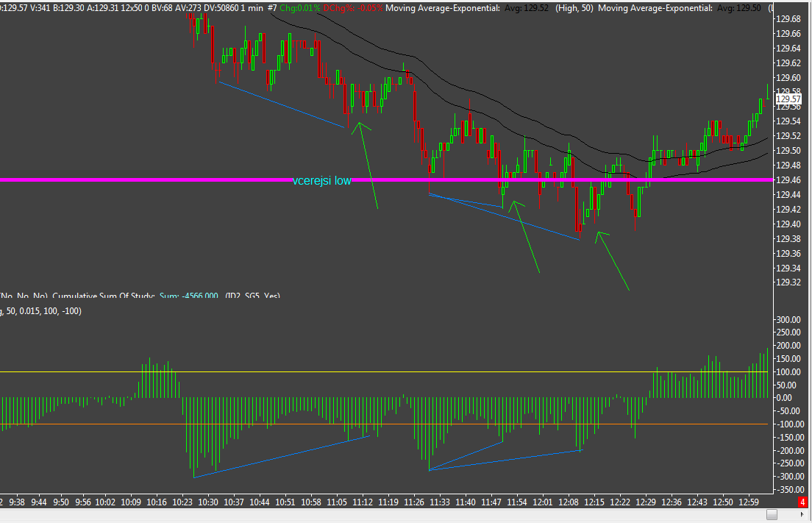Click the 'B:129.30' bid value
The height and width of the screenshot is (523, 812).
[69, 8]
